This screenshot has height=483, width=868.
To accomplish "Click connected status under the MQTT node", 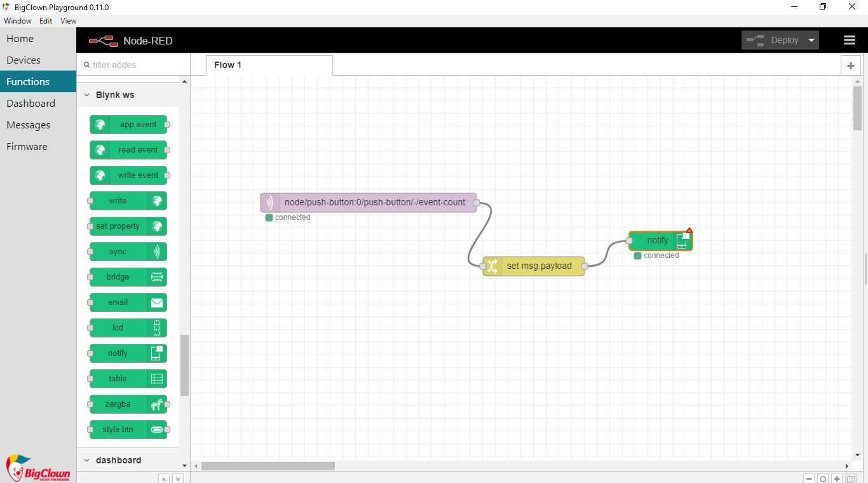I will [x=288, y=217].
